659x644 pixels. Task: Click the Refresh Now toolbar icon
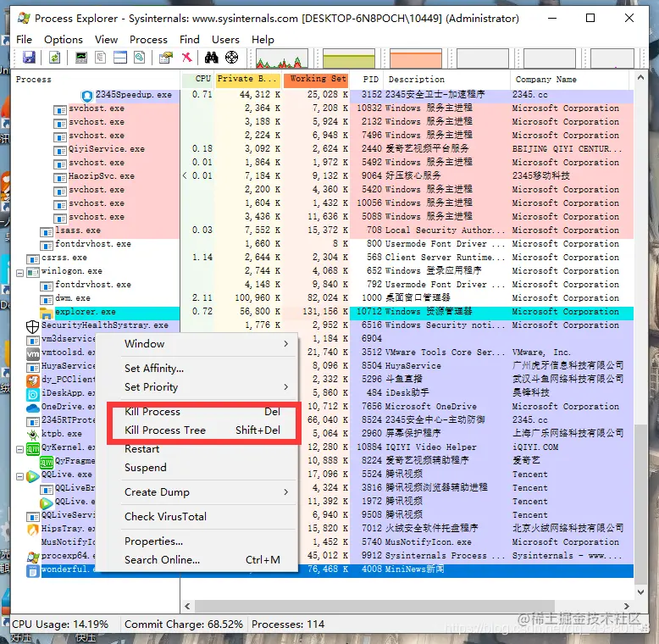[x=55, y=57]
